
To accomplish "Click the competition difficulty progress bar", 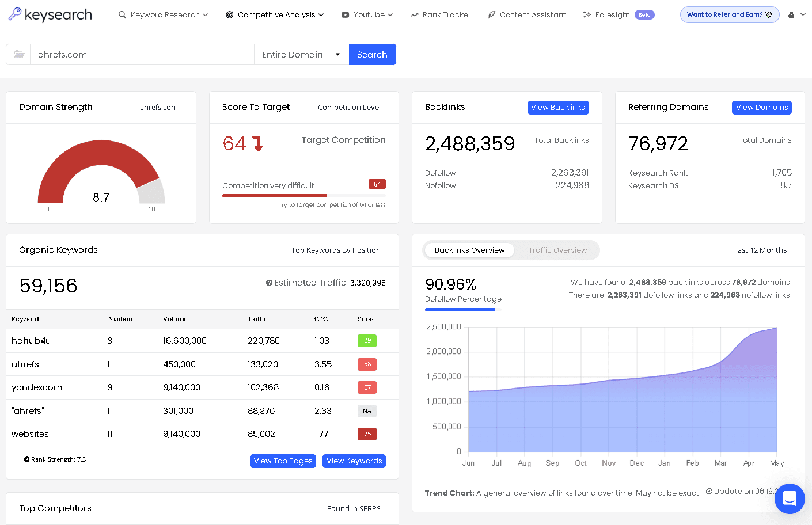I will click(x=304, y=196).
